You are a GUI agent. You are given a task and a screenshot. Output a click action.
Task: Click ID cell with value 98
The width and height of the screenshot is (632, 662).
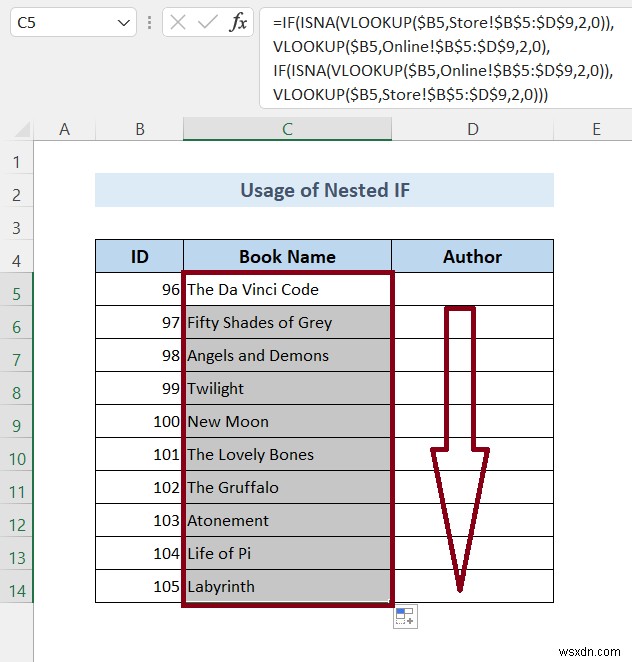tap(139, 355)
